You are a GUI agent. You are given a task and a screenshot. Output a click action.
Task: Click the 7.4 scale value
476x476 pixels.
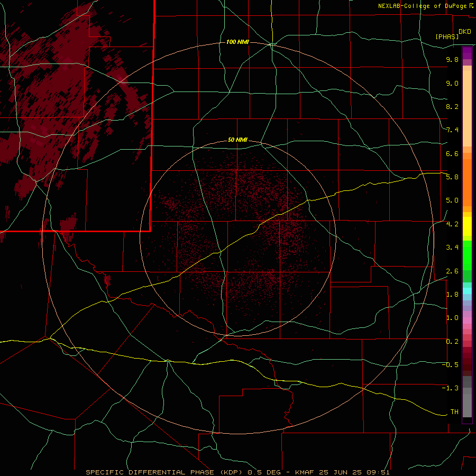pos(452,130)
